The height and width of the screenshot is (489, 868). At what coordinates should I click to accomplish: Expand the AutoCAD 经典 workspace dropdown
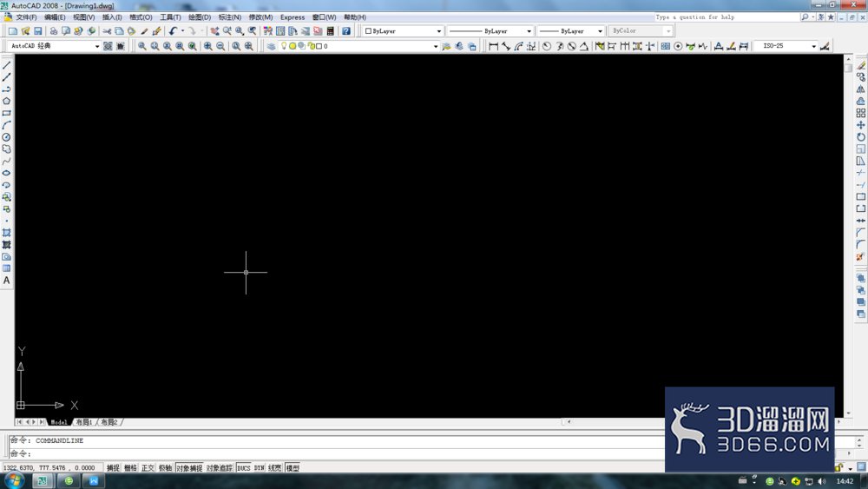[54, 46]
